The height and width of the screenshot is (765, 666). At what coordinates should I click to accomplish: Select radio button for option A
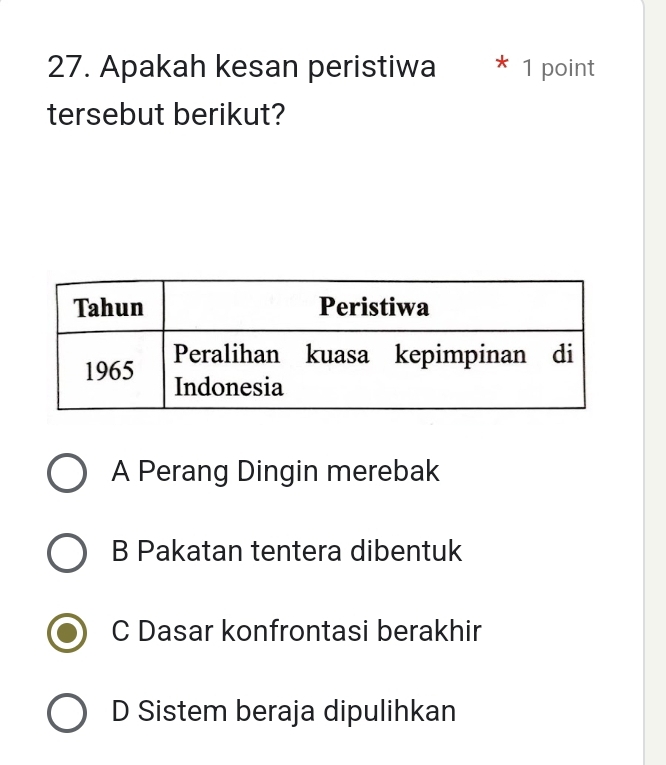(68, 473)
